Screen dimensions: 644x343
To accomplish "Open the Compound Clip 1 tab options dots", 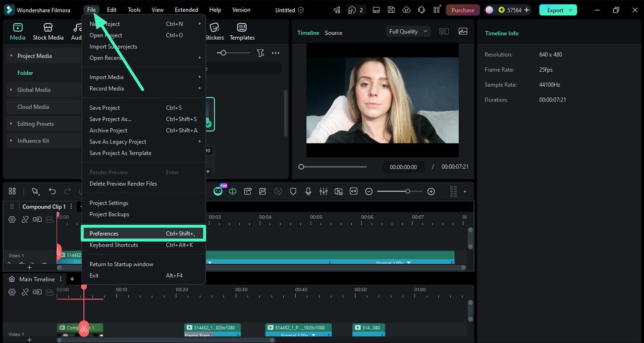I will pos(71,206).
